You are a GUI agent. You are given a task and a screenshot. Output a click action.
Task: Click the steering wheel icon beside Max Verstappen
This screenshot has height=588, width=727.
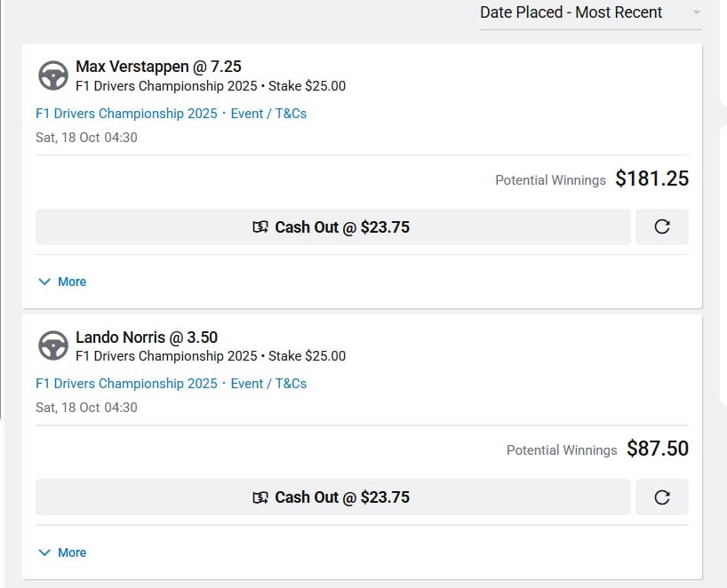pos(53,75)
